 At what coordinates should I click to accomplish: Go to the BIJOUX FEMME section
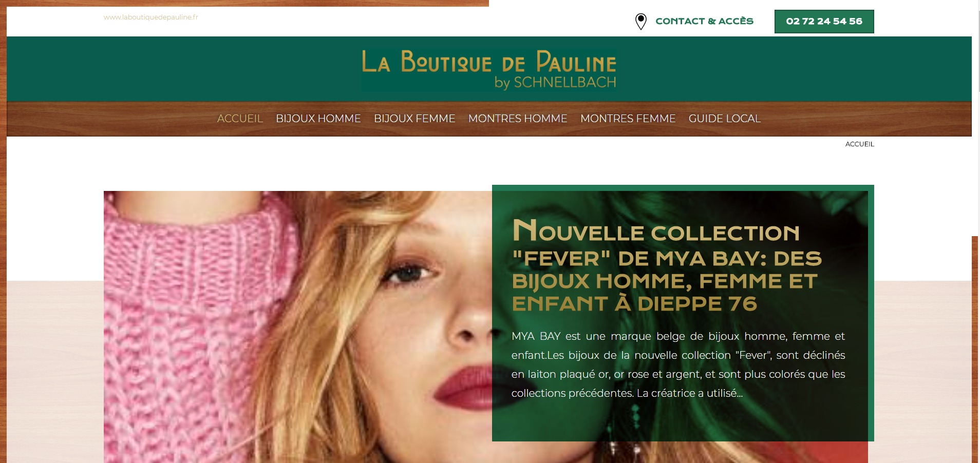tap(414, 119)
